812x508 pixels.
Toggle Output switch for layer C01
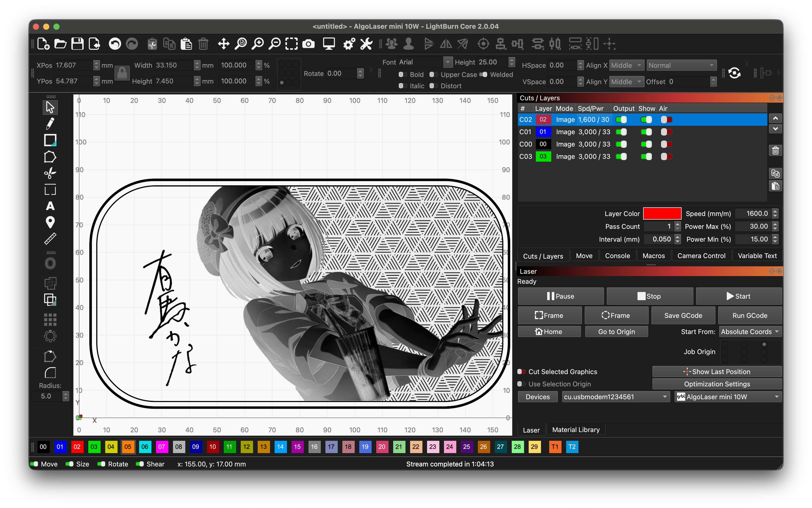pyautogui.click(x=621, y=132)
